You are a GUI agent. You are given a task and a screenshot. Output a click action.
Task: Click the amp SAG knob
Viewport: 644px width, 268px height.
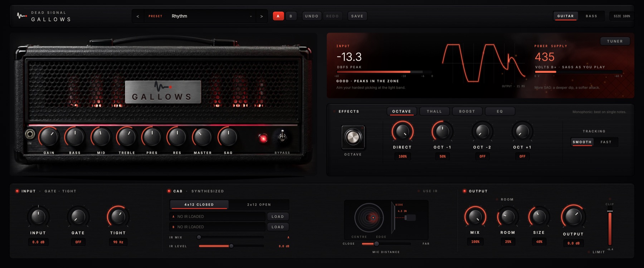pyautogui.click(x=228, y=137)
